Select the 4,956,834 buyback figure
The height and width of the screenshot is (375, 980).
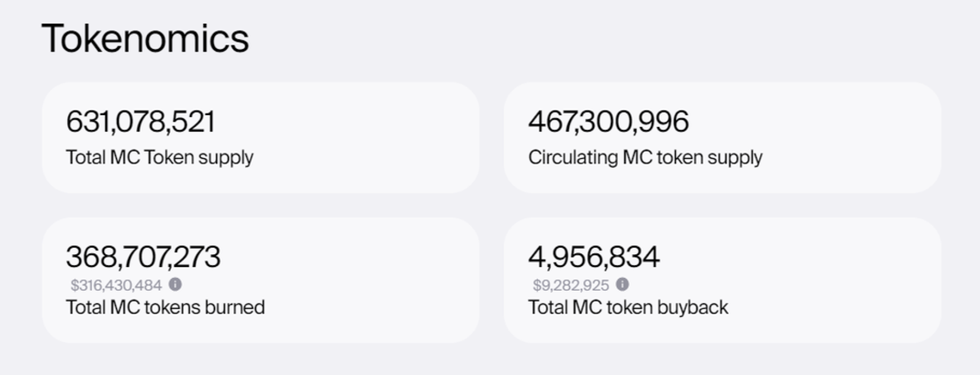[x=593, y=257]
